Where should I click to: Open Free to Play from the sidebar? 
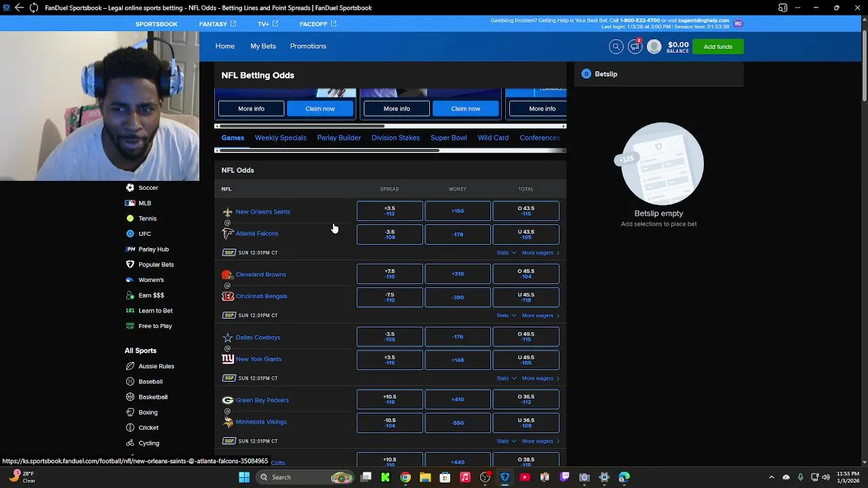149,326
